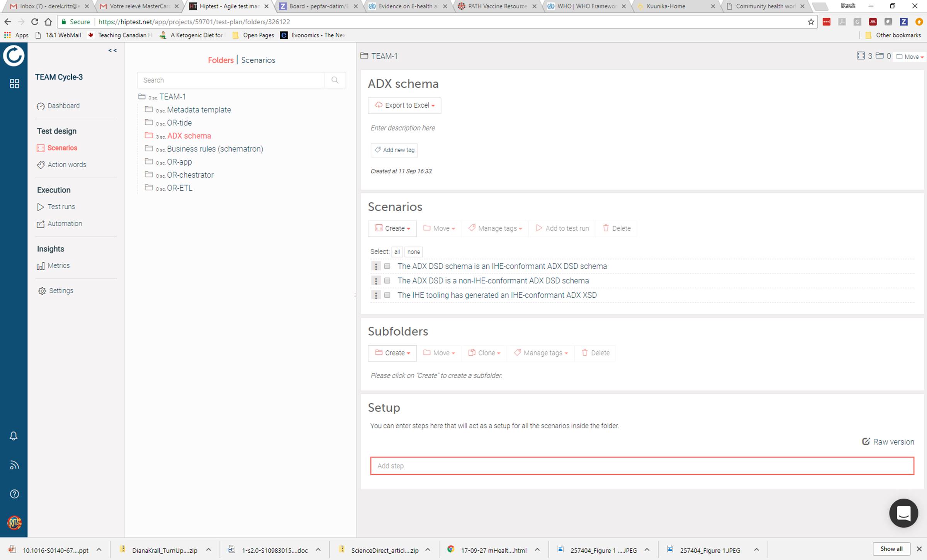Open the Hiptest logo home icon
This screenshot has height=560, width=927.
14,56
